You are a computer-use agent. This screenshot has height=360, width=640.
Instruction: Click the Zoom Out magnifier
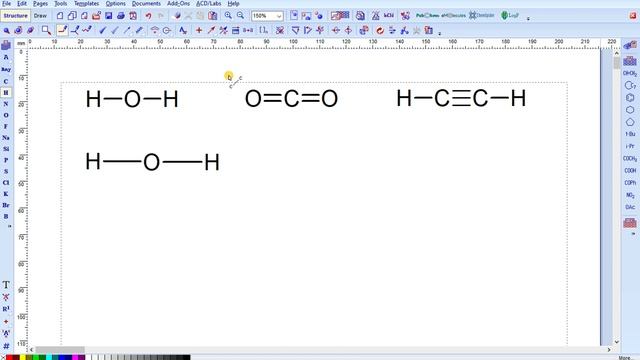(x=240, y=16)
